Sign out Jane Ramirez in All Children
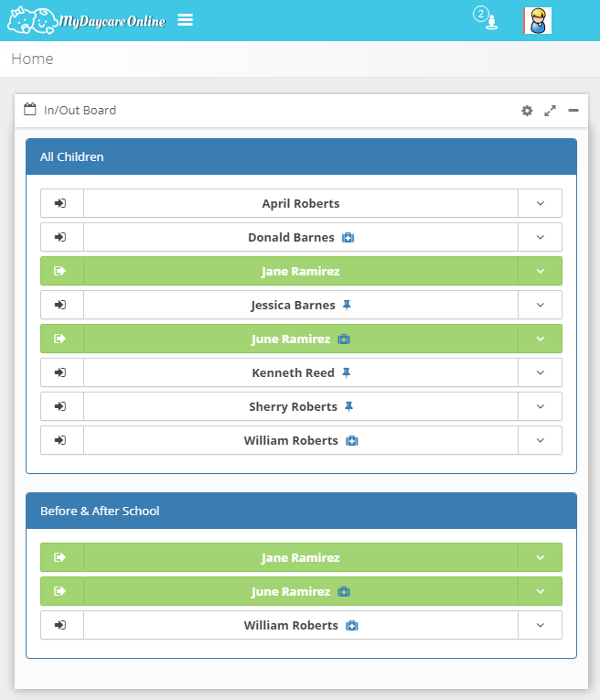The image size is (600, 700). (x=61, y=271)
